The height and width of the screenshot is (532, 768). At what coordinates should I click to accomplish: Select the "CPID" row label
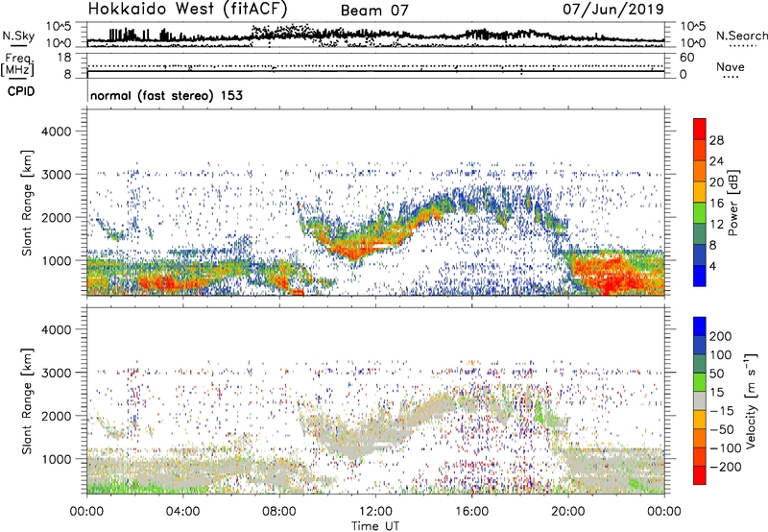point(21,91)
